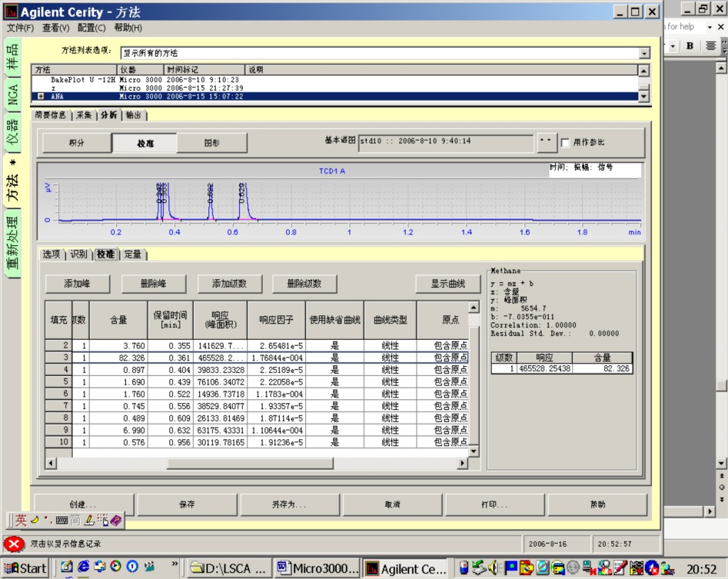Expand the taskbar quick launch overflow chevron

175,564
